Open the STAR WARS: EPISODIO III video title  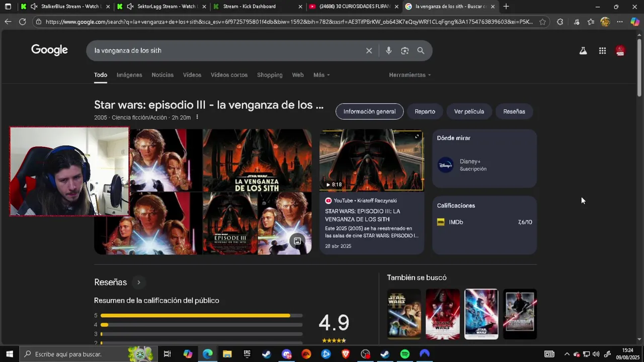tap(362, 215)
